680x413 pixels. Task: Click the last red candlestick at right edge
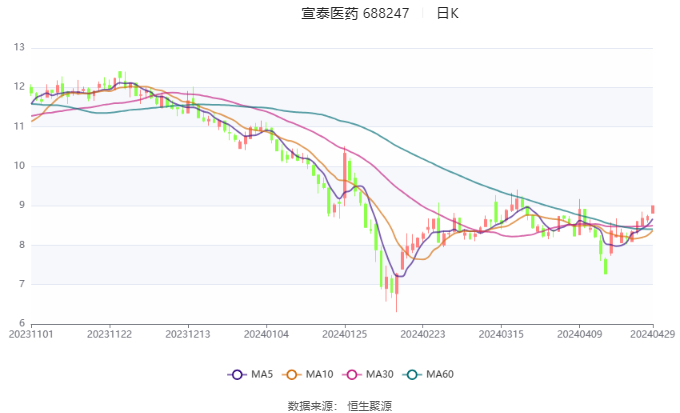653,209
